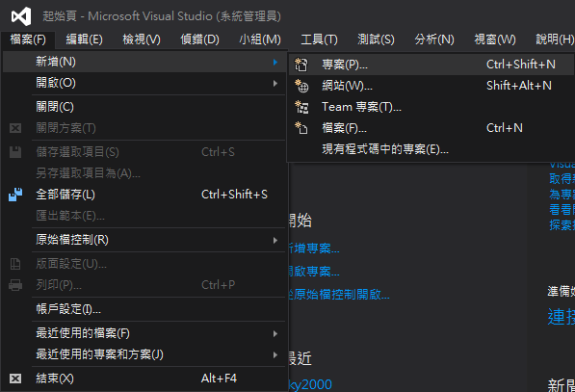The image size is (575, 392).
Task: Open the 工具(T) menu
Action: 319,39
